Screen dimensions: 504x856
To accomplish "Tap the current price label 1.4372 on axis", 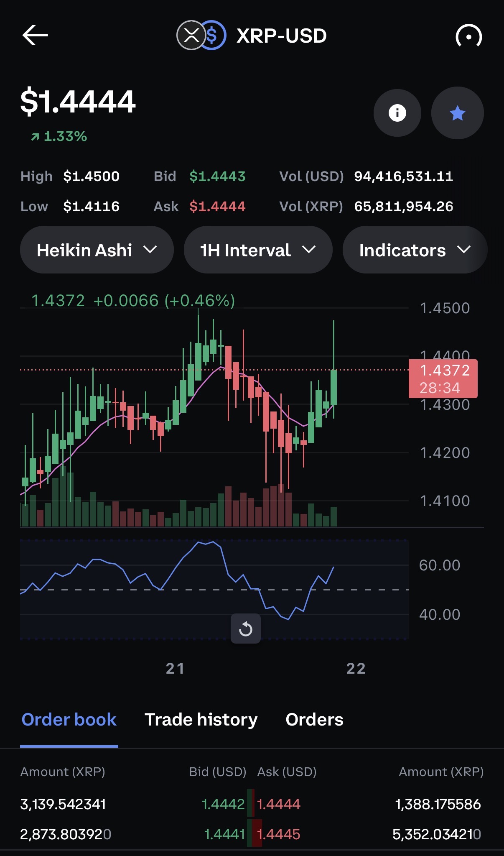I will point(443,378).
